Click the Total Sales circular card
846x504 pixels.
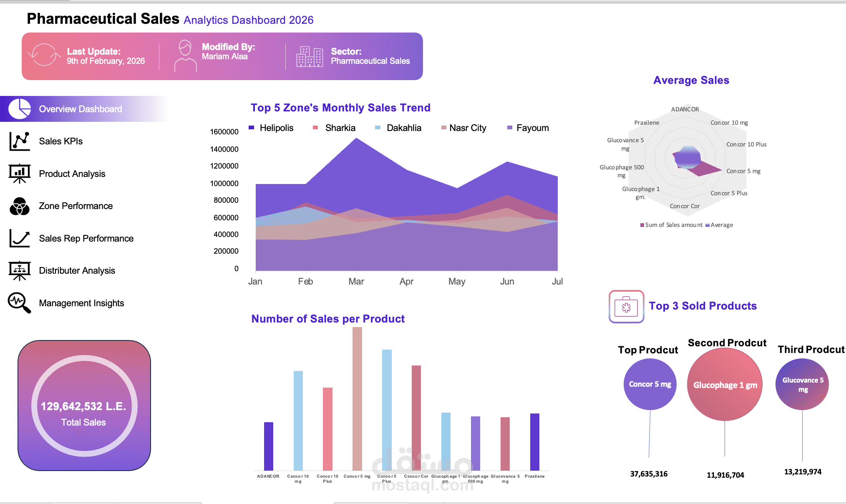pos(84,406)
